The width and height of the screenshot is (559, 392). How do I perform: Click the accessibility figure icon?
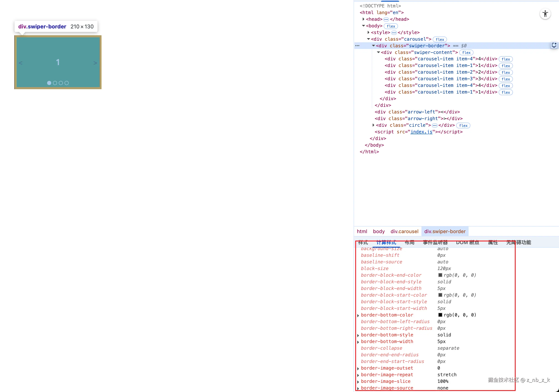(545, 14)
